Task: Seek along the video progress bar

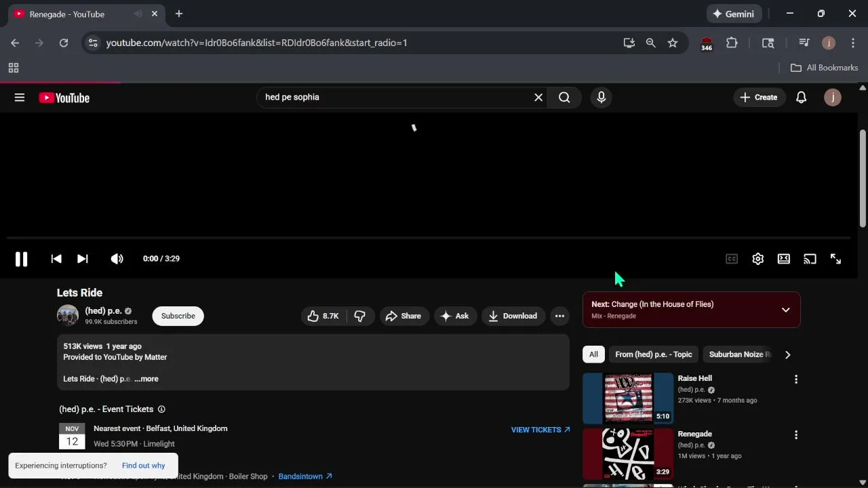Action: (x=429, y=238)
